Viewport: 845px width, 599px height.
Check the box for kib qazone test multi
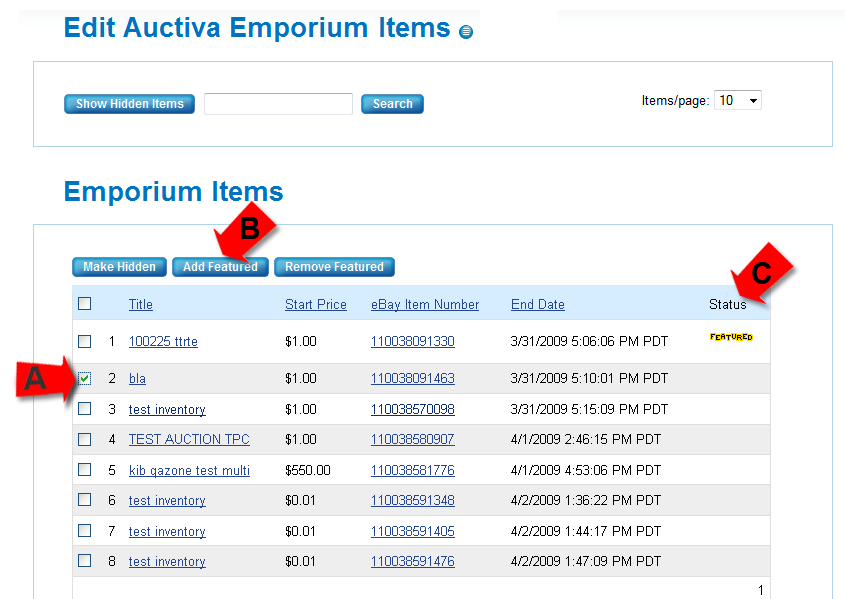pos(85,470)
